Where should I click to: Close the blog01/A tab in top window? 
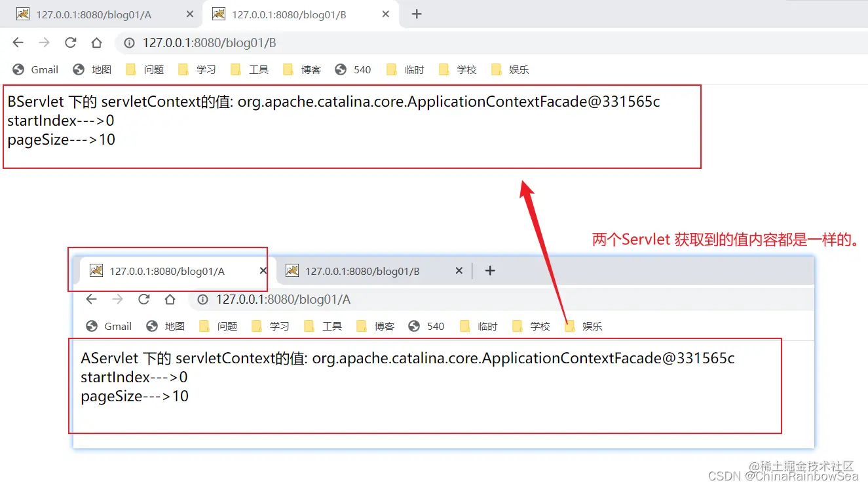(190, 14)
